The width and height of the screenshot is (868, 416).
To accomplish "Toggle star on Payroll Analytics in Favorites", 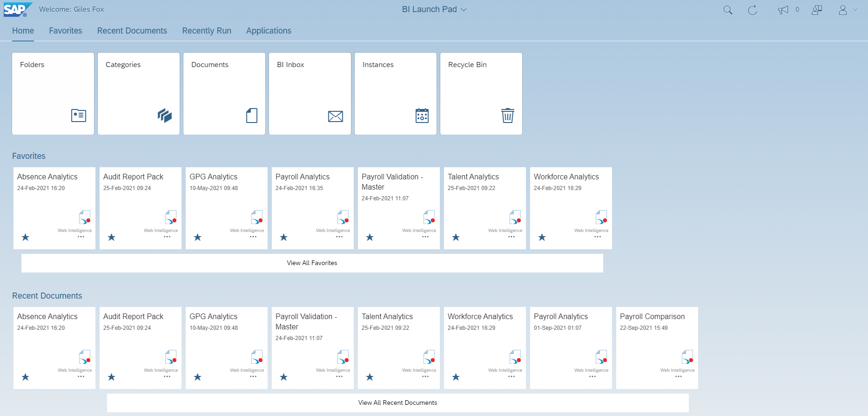I will tap(284, 238).
